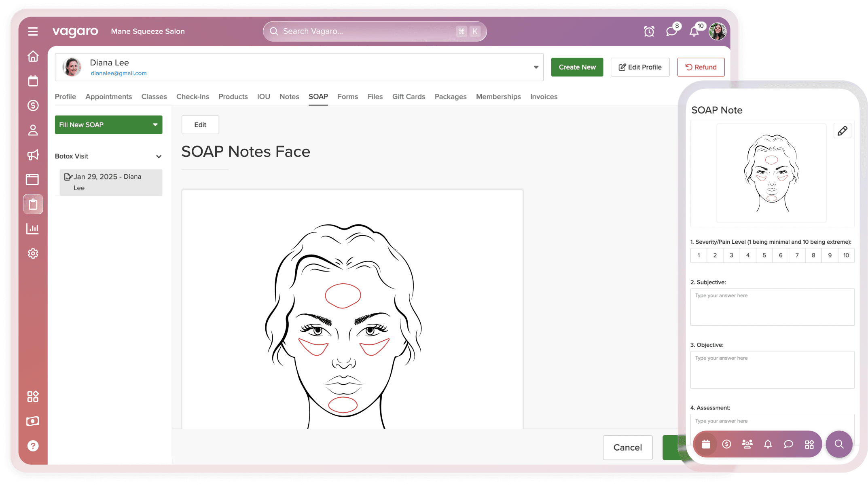
Task: Switch to the Forms tab
Action: (x=347, y=97)
